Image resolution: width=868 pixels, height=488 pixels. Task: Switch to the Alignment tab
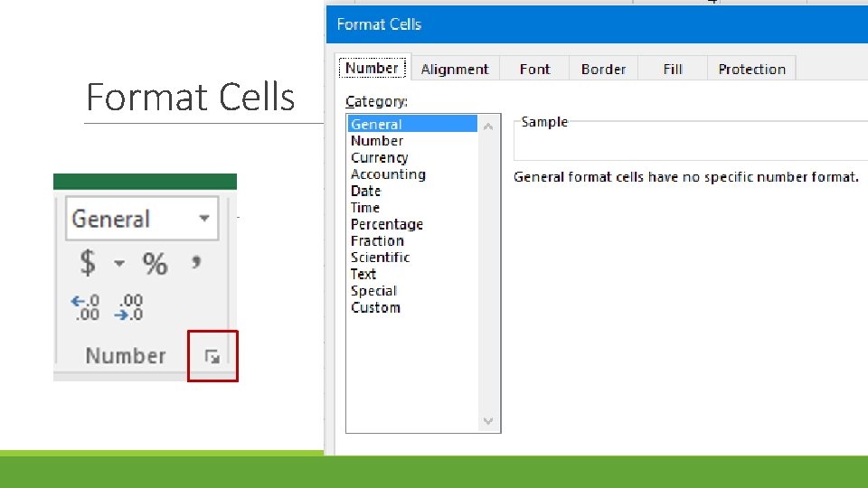coord(455,70)
